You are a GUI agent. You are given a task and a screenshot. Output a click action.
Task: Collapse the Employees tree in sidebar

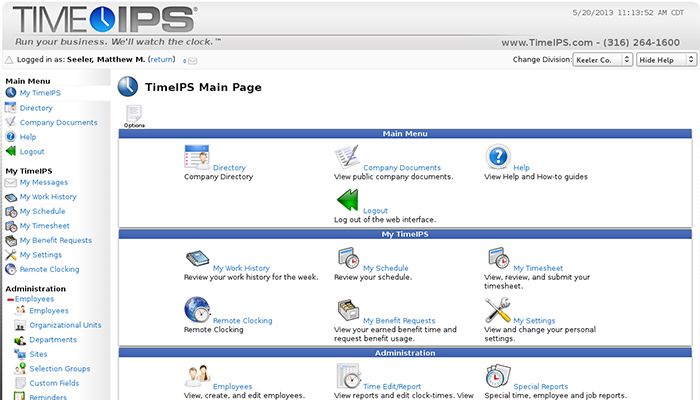tap(11, 299)
